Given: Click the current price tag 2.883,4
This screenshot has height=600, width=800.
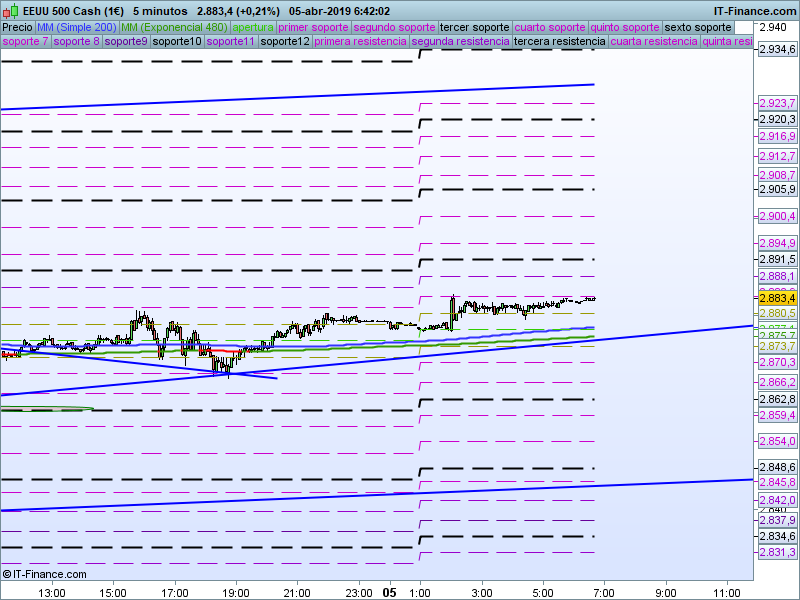Looking at the screenshot, I should coord(777,298).
